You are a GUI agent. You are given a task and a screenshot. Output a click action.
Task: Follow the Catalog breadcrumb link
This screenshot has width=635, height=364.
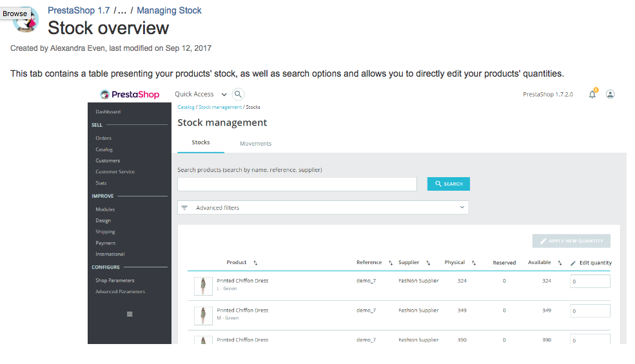(x=186, y=108)
